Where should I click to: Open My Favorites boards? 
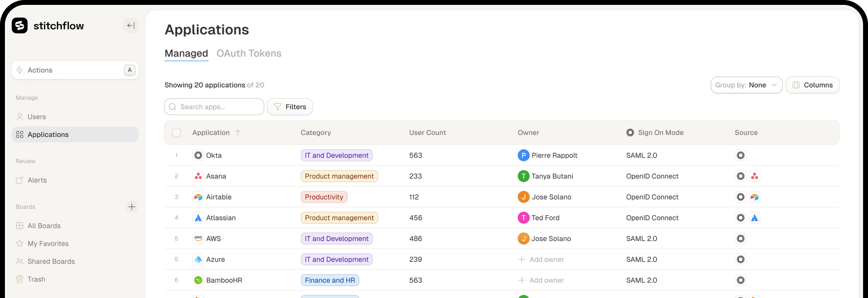pyautogui.click(x=75, y=243)
